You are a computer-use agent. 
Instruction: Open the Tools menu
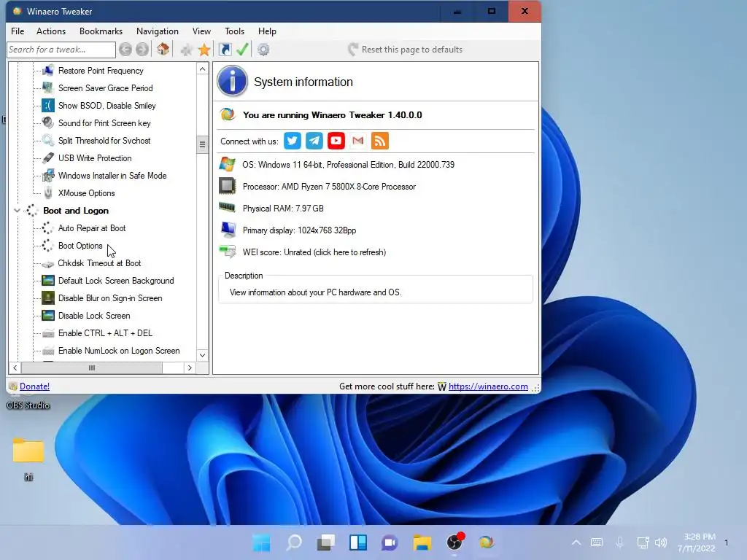point(234,31)
